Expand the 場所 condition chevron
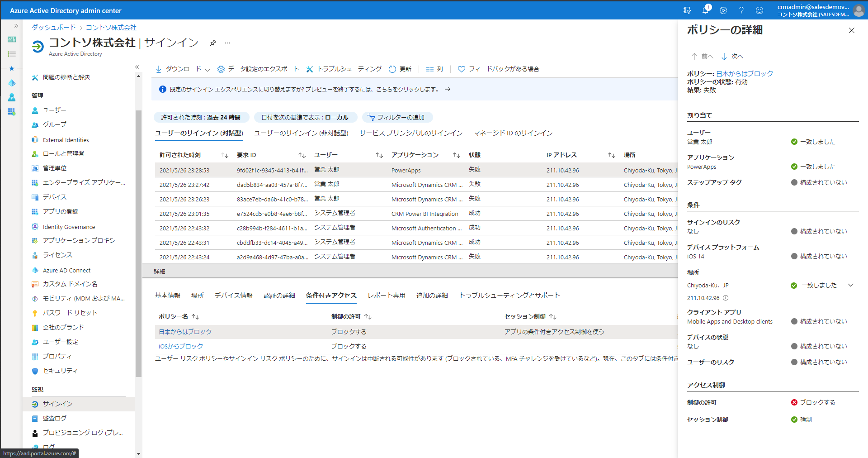 click(851, 285)
